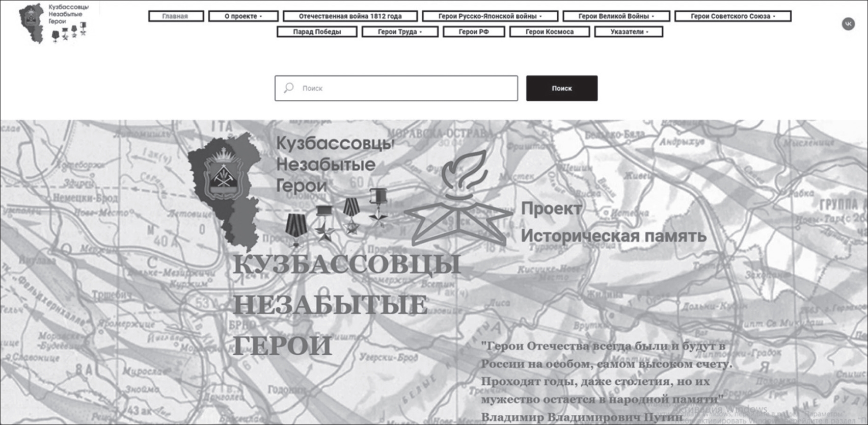Click the magnifying glass search icon
This screenshot has width=868, height=425.
[289, 88]
